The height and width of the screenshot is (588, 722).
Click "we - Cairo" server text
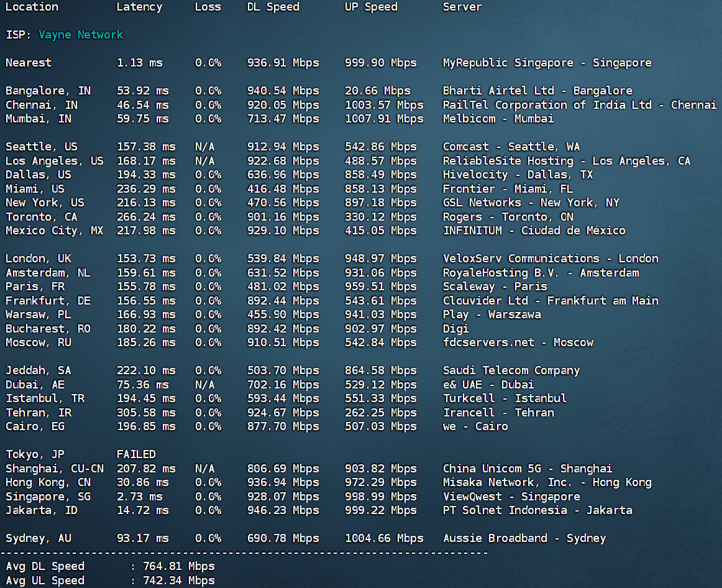475,426
